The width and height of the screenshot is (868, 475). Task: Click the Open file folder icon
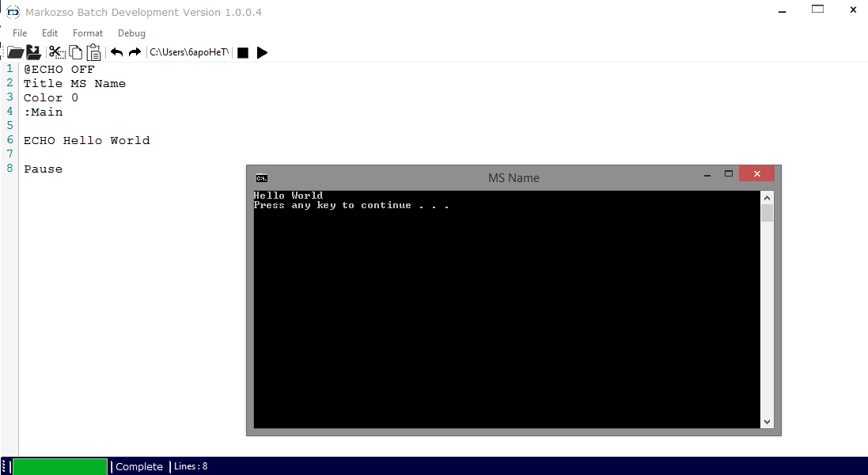coord(15,52)
